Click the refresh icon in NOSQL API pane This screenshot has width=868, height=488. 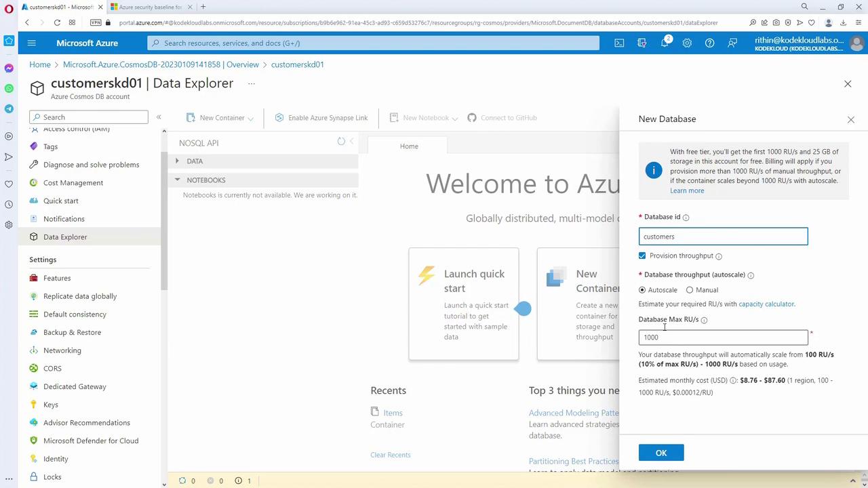point(341,142)
